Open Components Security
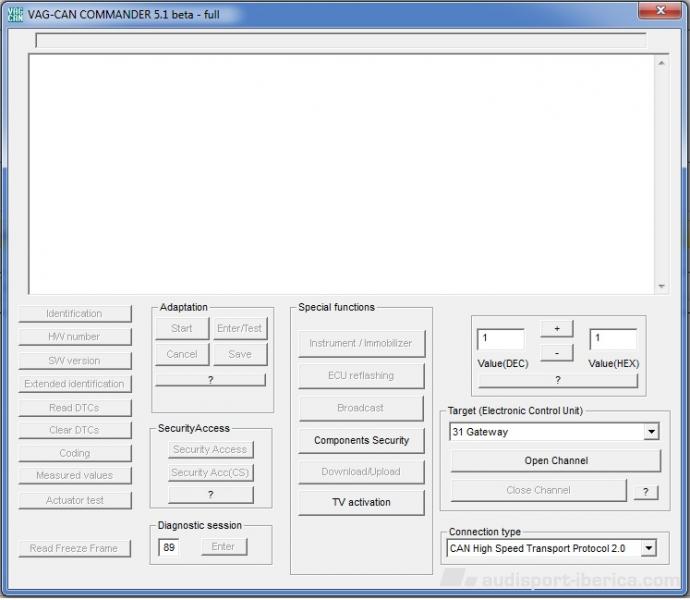Image resolution: width=690 pixels, height=600 pixels. [x=361, y=440]
